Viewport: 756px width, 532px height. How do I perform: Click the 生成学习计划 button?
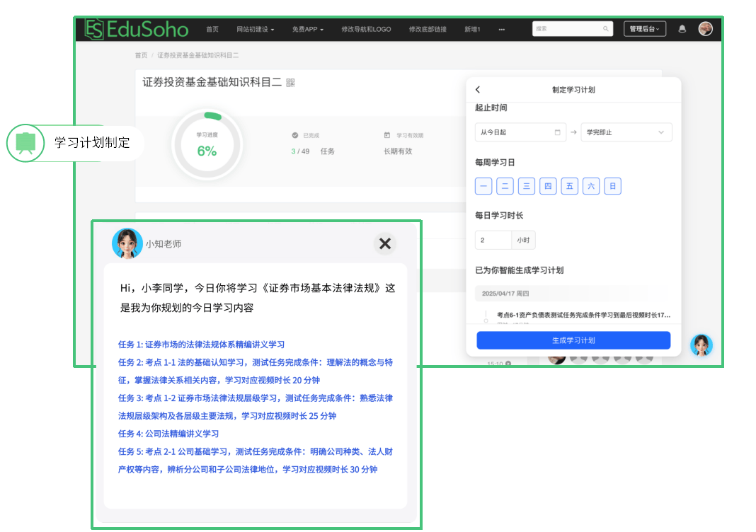[x=573, y=340]
